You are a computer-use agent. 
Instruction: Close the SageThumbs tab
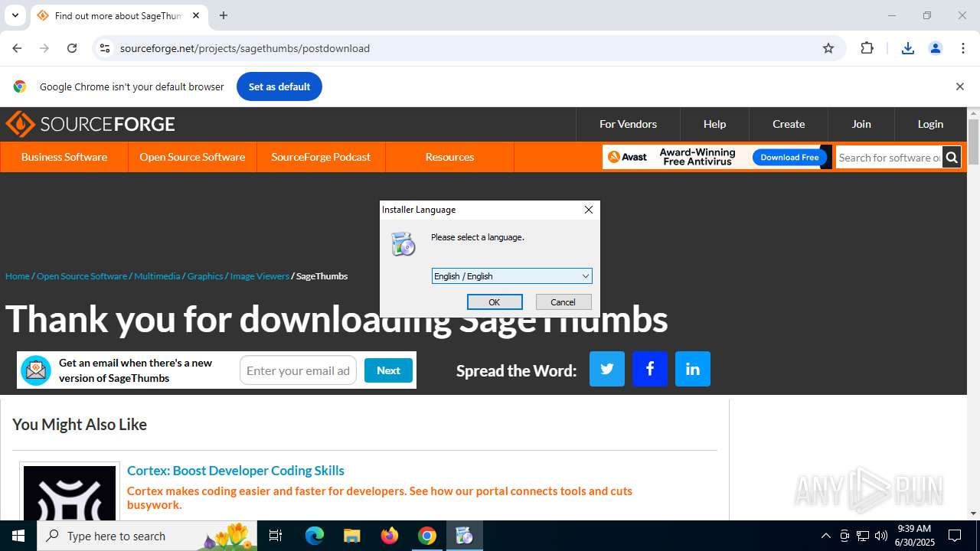pos(196,15)
